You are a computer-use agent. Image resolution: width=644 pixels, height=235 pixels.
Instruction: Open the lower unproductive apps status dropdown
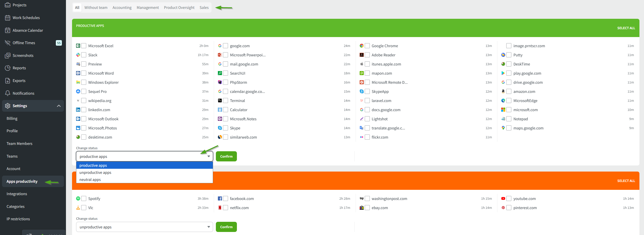pos(144,227)
